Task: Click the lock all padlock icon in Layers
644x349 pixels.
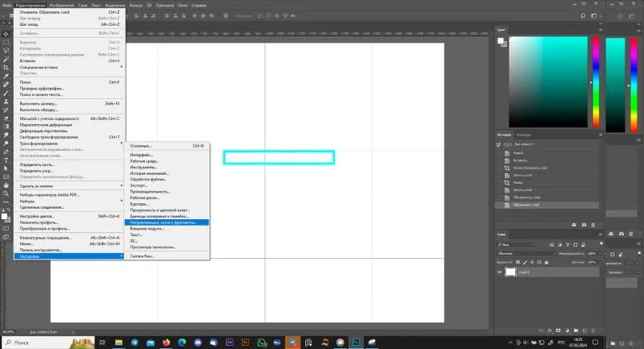Action: tap(547, 262)
